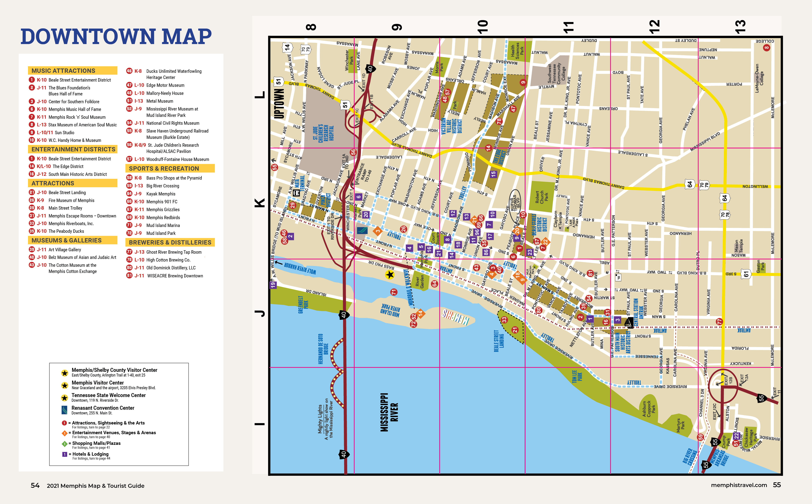Click grid column label 8
Viewport: 812px width, 504px height.
coord(311,27)
